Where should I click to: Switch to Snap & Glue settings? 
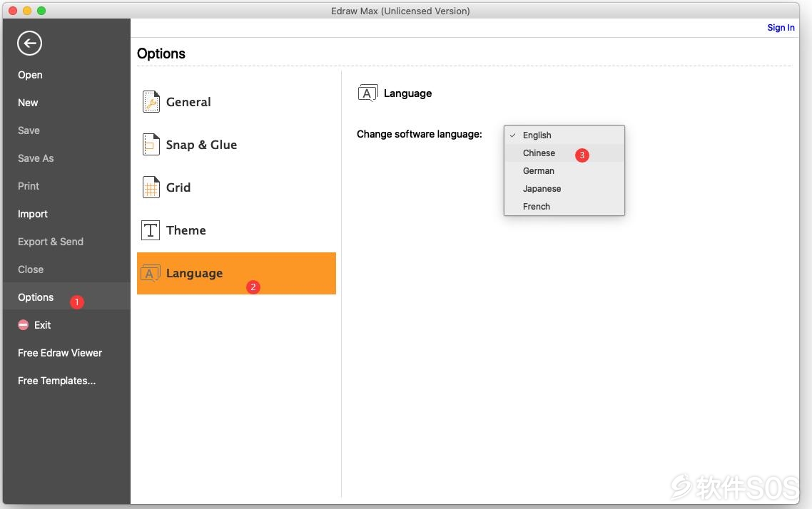coord(236,145)
